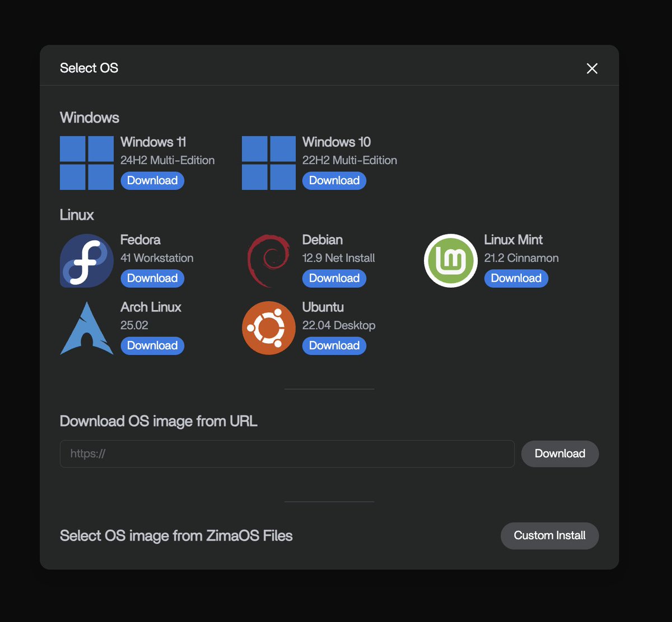Viewport: 672px width, 622px height.
Task: Click the Windows 11 logo icon
Action: 87,163
